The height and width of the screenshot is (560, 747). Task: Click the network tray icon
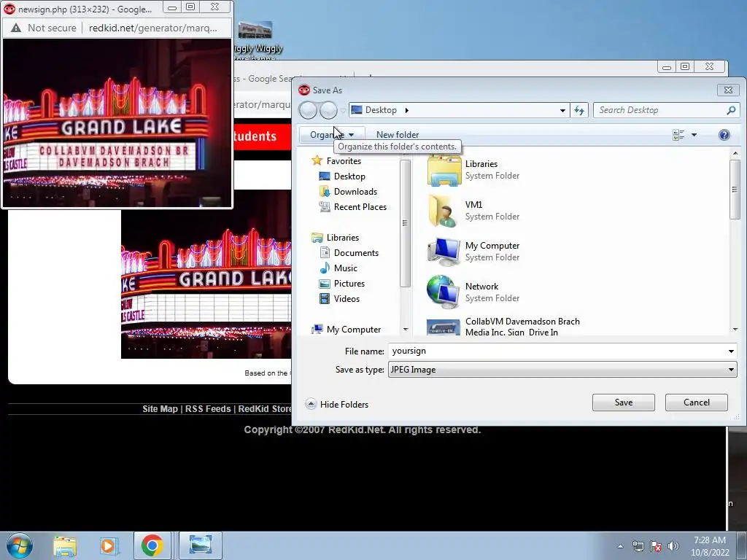(x=638, y=546)
